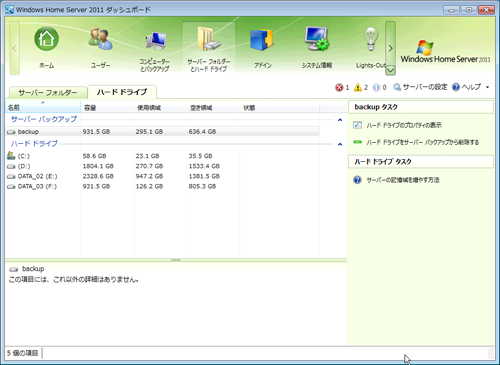
Task: Click the dashboard title bar app icon
Action: pos(9,10)
